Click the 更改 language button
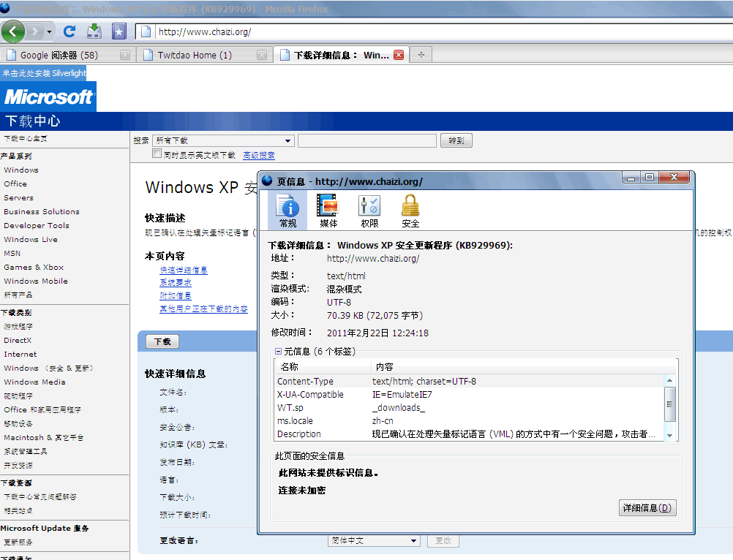Viewport: 733px width, 560px height. pos(443,541)
